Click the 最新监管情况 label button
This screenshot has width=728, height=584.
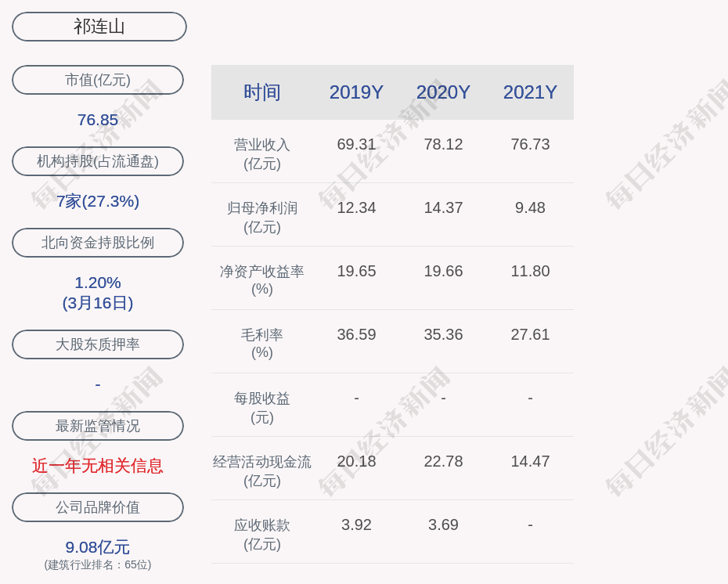pyautogui.click(x=98, y=426)
